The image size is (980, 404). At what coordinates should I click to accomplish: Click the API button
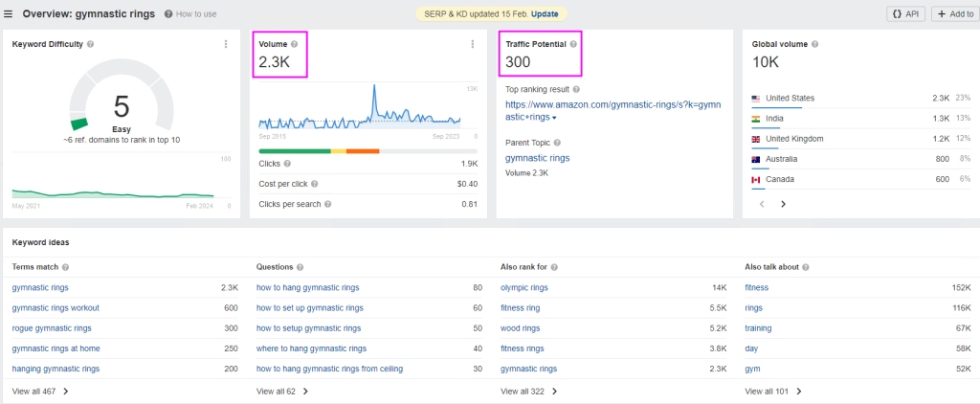coord(905,14)
